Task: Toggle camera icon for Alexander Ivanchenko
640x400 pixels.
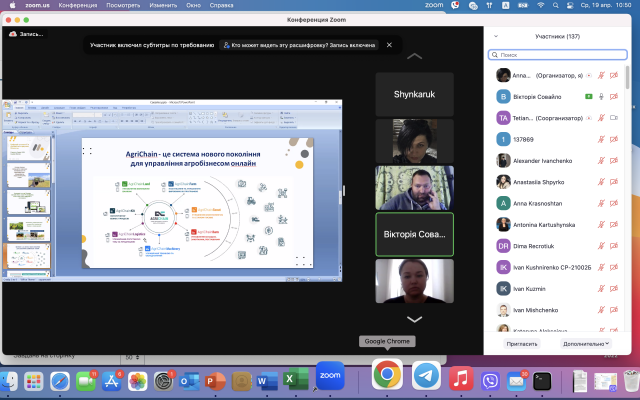Action: [613, 161]
